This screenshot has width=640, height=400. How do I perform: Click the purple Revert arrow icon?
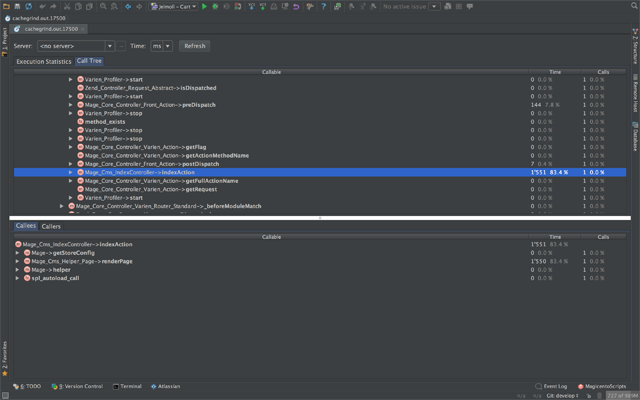[x=296, y=6]
